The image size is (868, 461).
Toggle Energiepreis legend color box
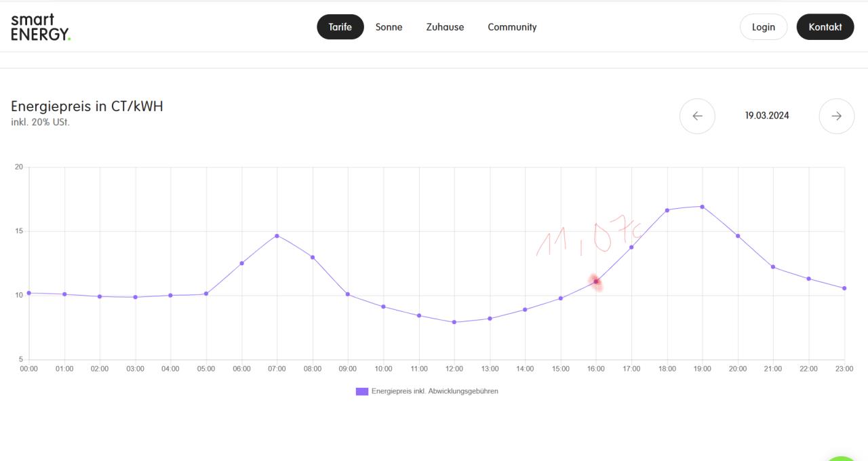coord(362,391)
